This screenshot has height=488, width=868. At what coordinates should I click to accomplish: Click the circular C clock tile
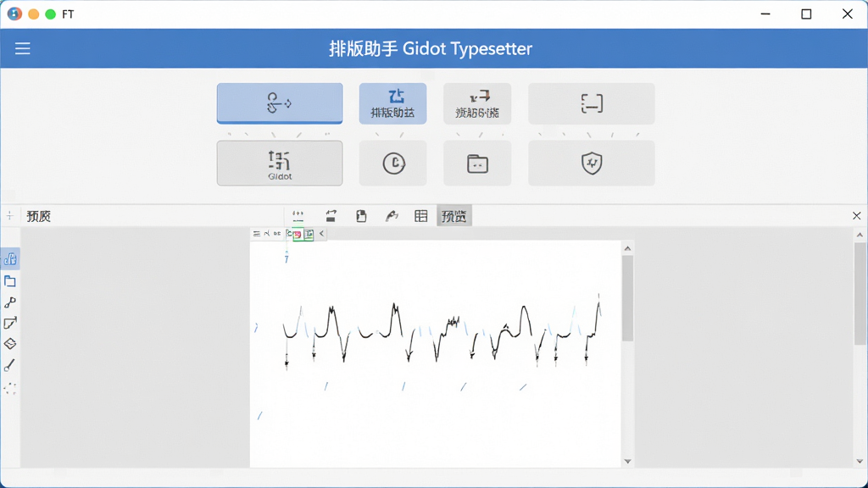[x=392, y=164]
